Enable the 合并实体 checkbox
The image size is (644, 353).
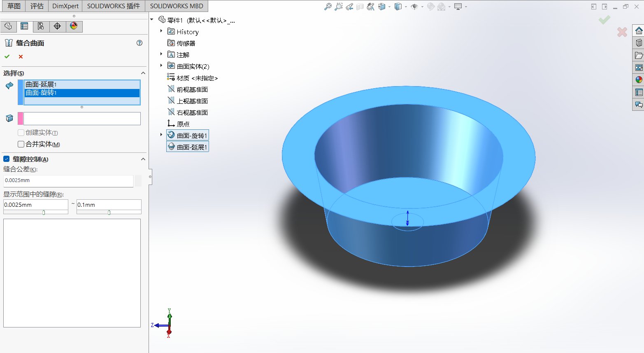(x=21, y=144)
